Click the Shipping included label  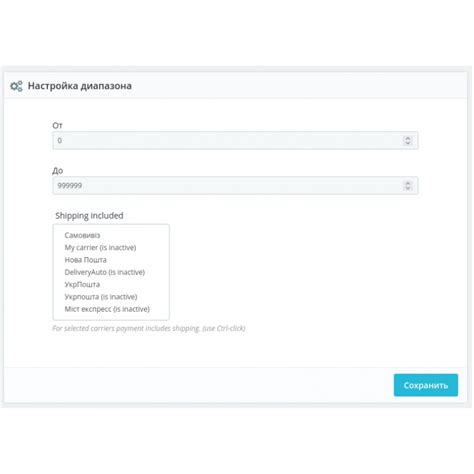89,216
